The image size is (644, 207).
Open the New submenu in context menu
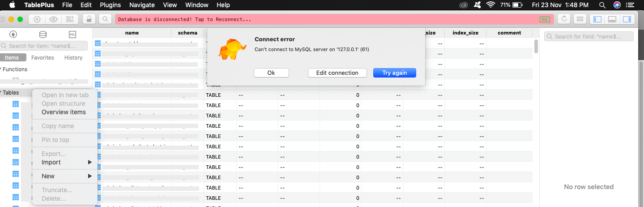[x=65, y=176]
